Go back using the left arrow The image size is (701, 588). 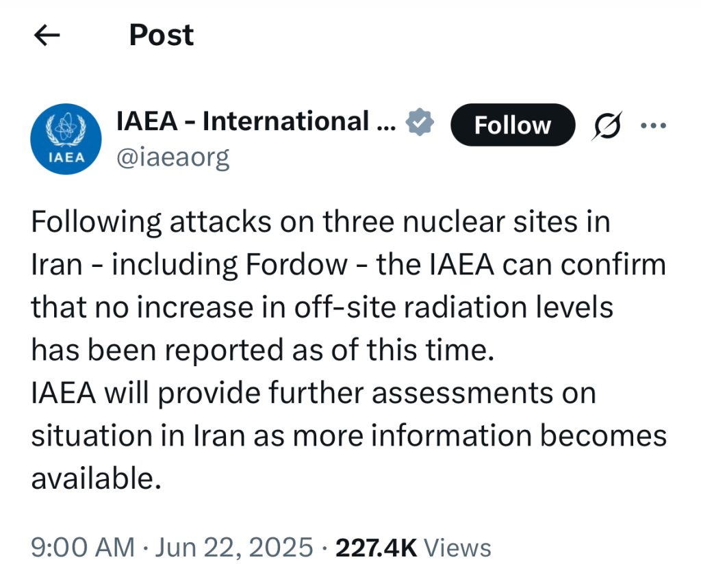click(x=47, y=35)
